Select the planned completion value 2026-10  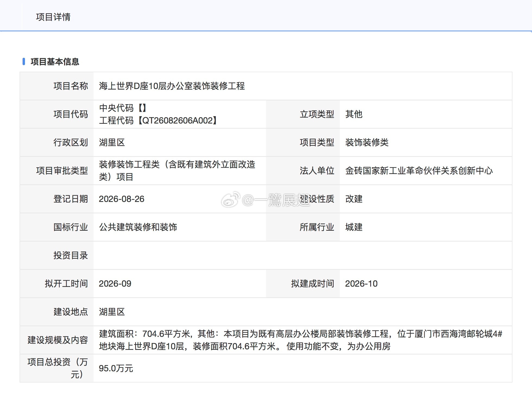pyautogui.click(x=361, y=284)
